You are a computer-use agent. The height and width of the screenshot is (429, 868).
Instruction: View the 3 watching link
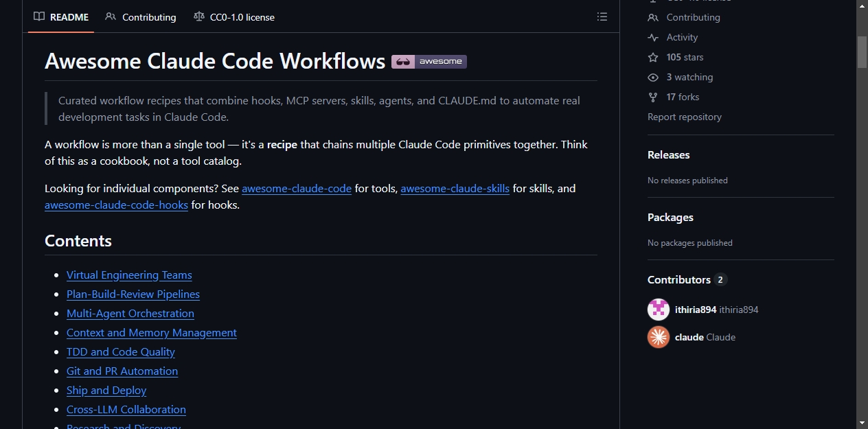click(x=689, y=77)
